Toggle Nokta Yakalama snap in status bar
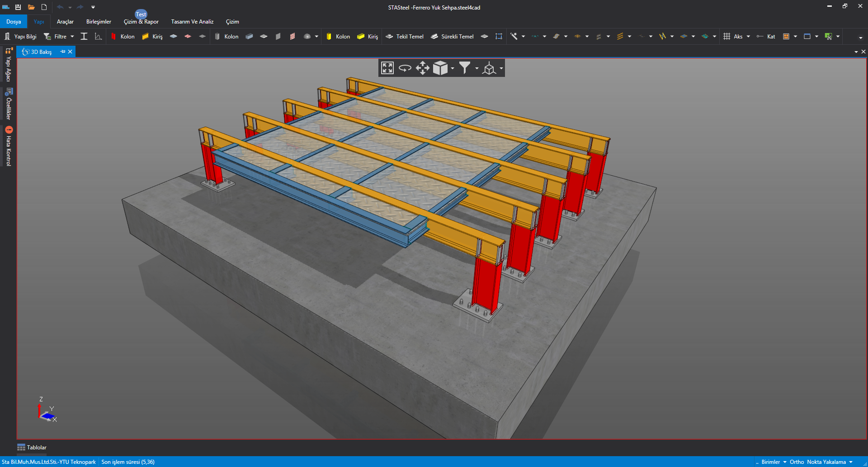 (826, 462)
